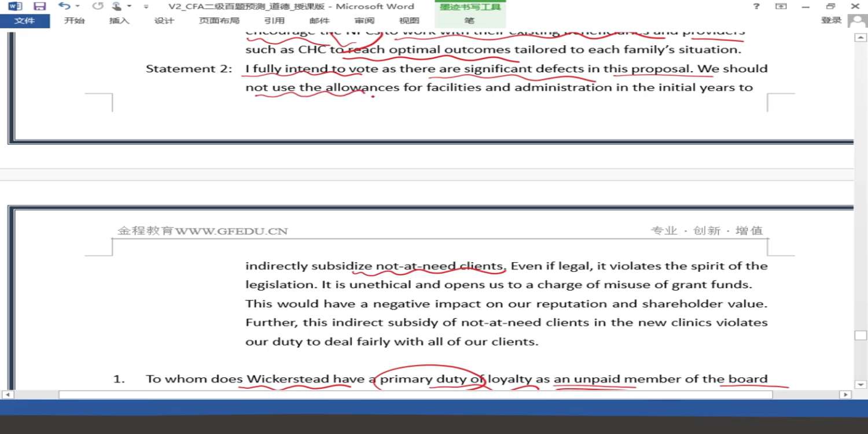
Task: Click the vertical scrollbar thumb
Action: tap(860, 336)
